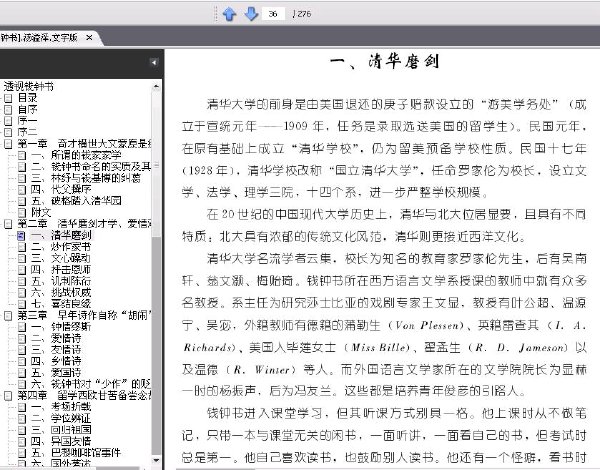Open bookmark 序二
Viewport: 600px width, 470px height.
[27, 132]
